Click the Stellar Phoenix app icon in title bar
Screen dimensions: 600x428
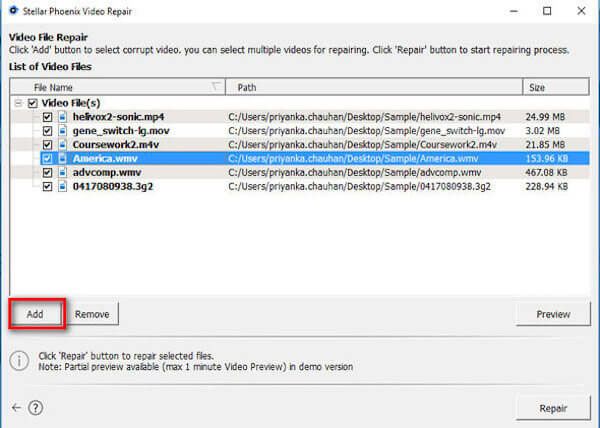click(15, 12)
